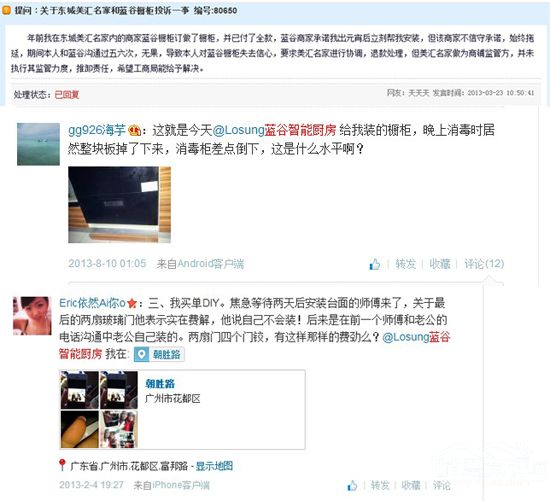Click the star badge next to Eric依然Ai你o

[x=132, y=303]
